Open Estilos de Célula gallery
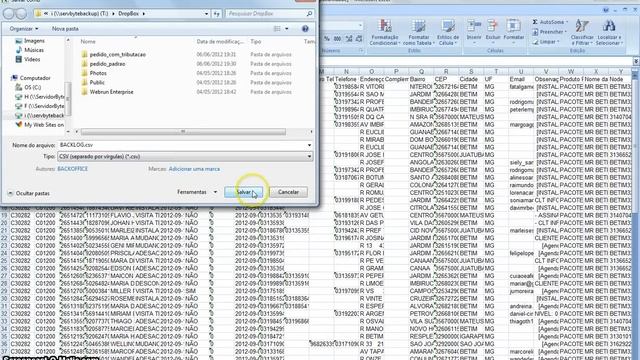This screenshot has height=360, width=640. [x=448, y=32]
